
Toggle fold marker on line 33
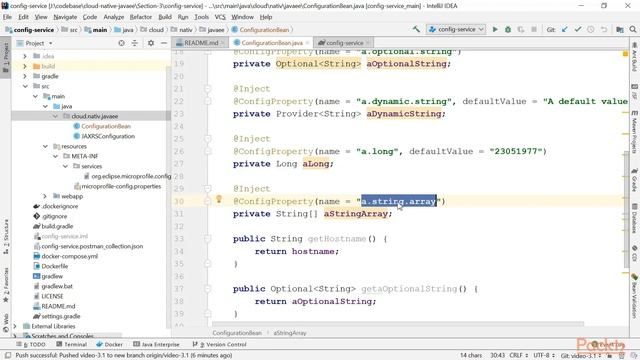(x=207, y=238)
